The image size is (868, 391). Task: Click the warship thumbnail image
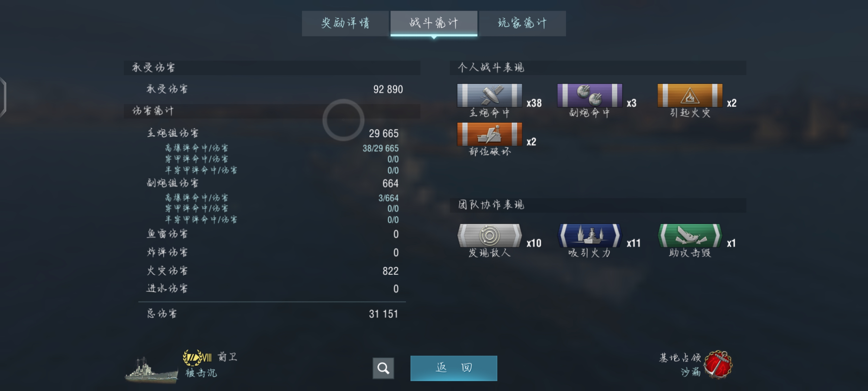[151, 370]
